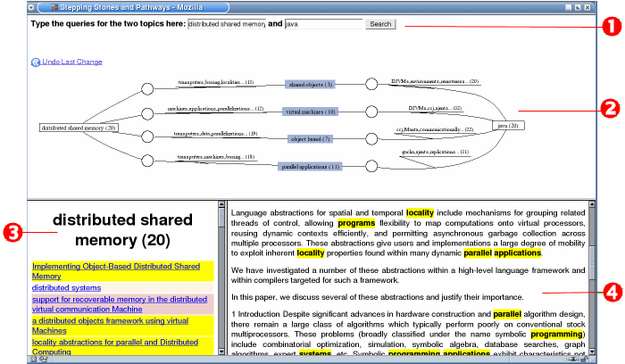
Task: Click document text pane scrollbar down arrow
Action: tap(592, 352)
